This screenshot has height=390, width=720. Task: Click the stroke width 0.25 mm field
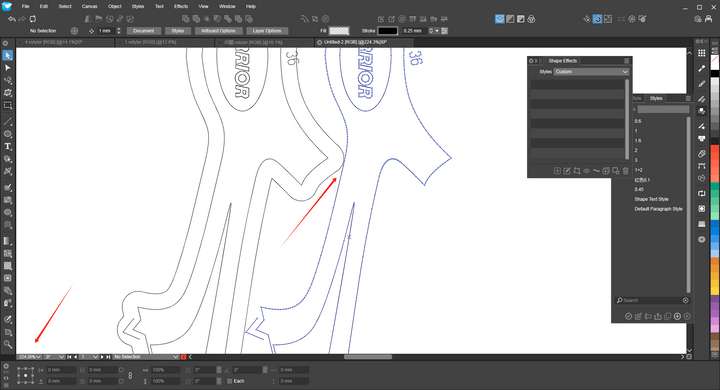[414, 31]
